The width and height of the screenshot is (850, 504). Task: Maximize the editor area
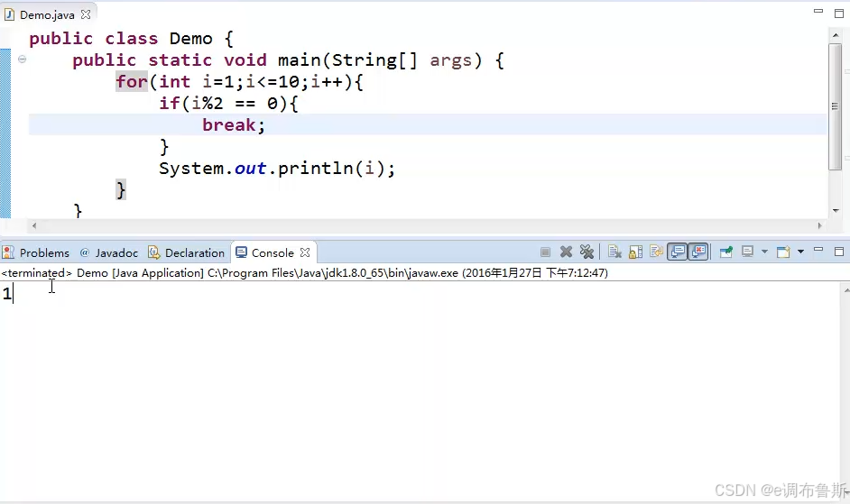pos(839,14)
